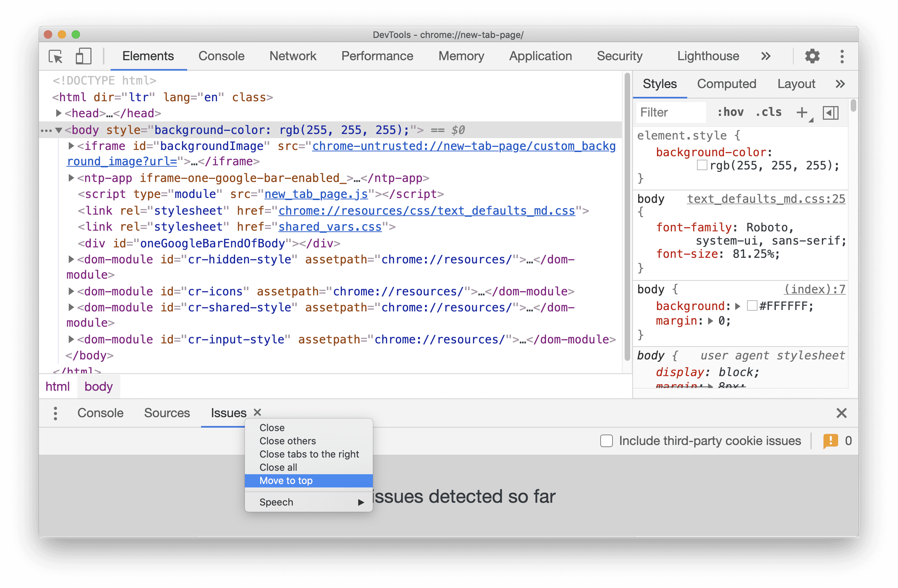This screenshot has width=898, height=588.
Task: Click the Filter input field in Styles
Action: [x=669, y=112]
